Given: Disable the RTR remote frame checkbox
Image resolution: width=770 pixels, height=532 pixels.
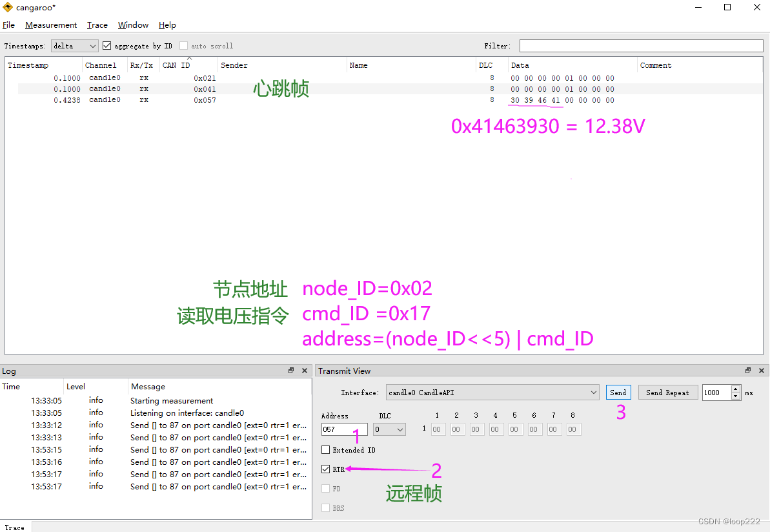Looking at the screenshot, I should coord(326,469).
